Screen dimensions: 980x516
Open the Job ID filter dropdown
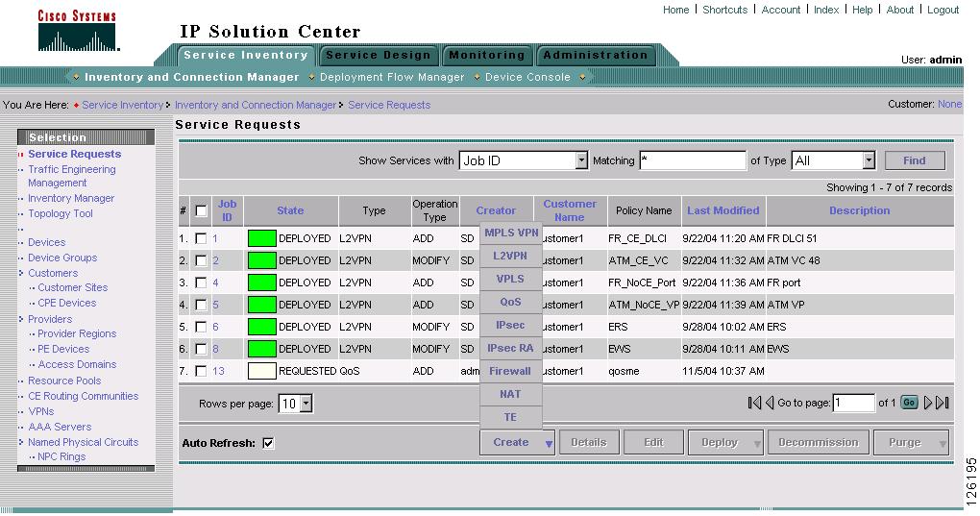pos(581,160)
